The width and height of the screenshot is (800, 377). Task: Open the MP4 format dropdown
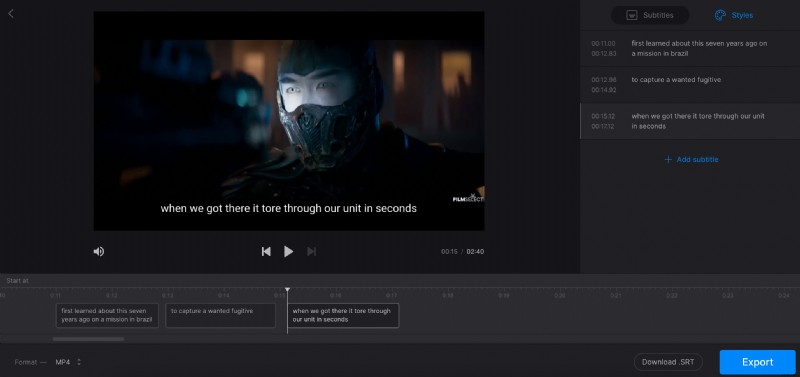pyautogui.click(x=68, y=362)
